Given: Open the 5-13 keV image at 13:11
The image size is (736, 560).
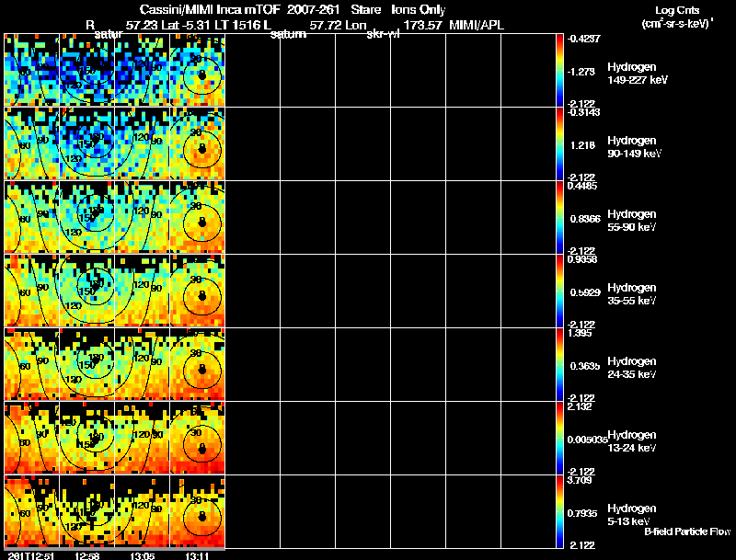Looking at the screenshot, I should (197, 512).
